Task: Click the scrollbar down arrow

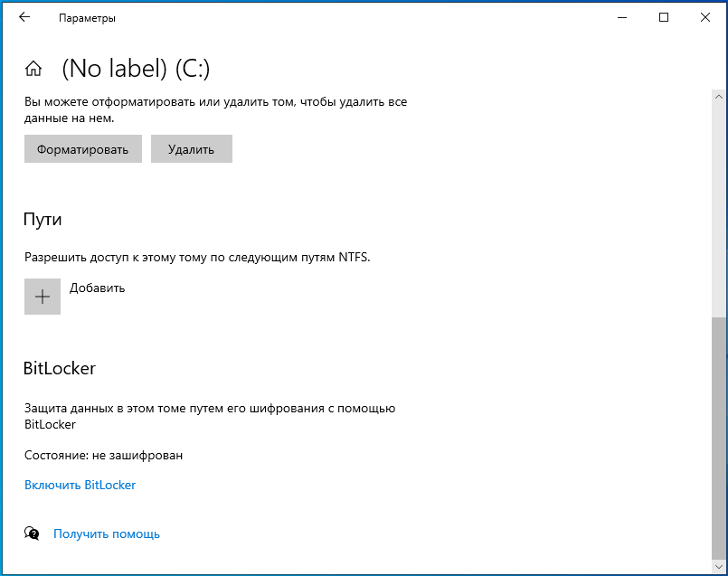Action: [719, 567]
